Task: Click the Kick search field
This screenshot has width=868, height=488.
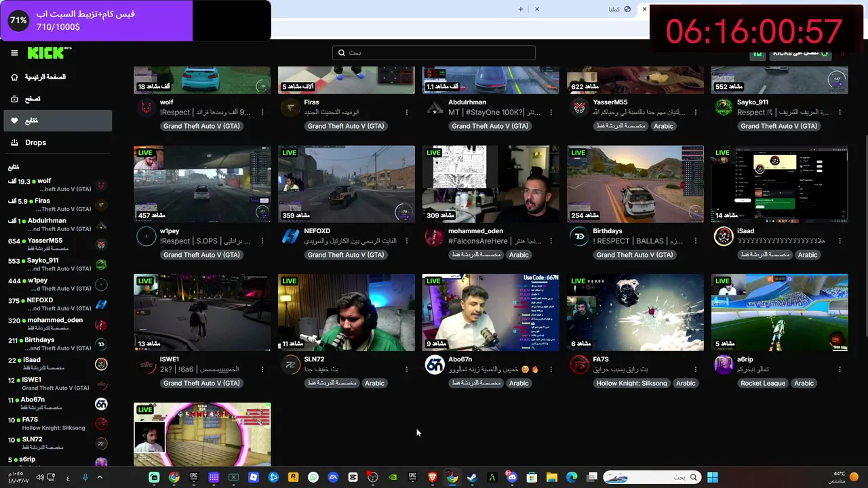Action: click(x=434, y=53)
